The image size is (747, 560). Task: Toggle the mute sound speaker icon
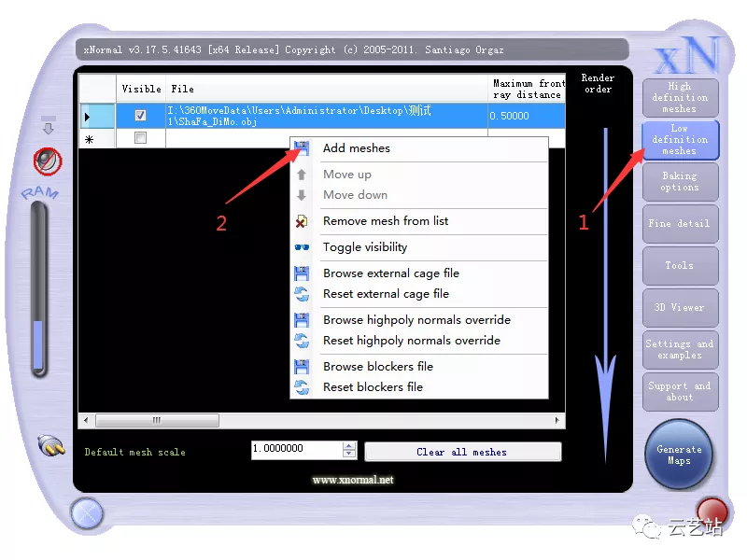(48, 161)
